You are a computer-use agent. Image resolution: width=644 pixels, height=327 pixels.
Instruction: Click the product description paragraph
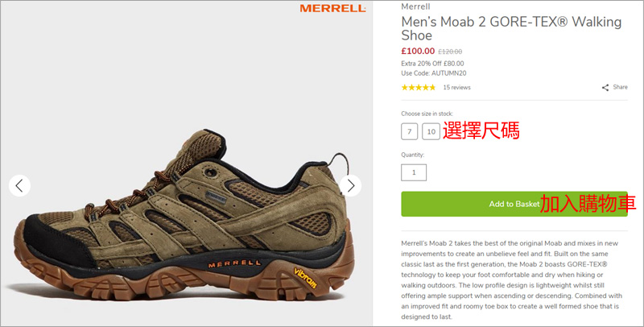click(x=511, y=280)
